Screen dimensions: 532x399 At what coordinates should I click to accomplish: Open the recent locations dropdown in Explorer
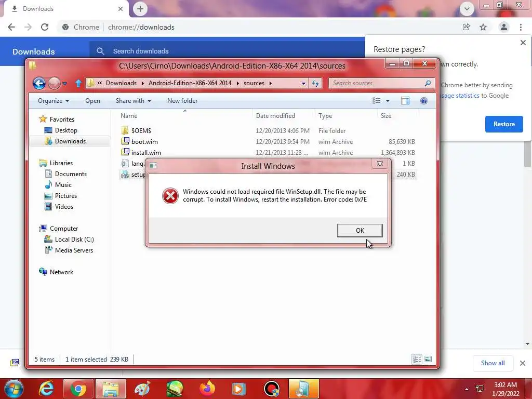pyautogui.click(x=65, y=84)
